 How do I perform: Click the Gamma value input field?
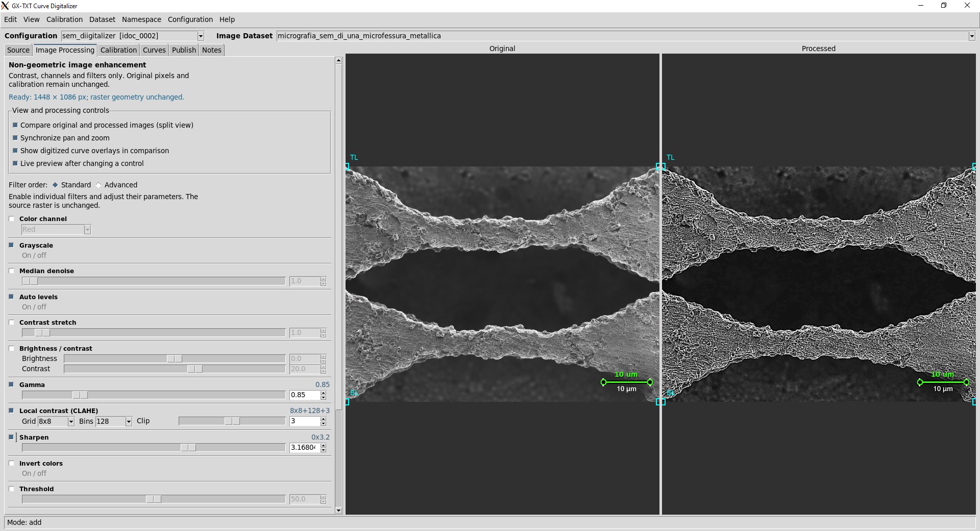pos(304,395)
